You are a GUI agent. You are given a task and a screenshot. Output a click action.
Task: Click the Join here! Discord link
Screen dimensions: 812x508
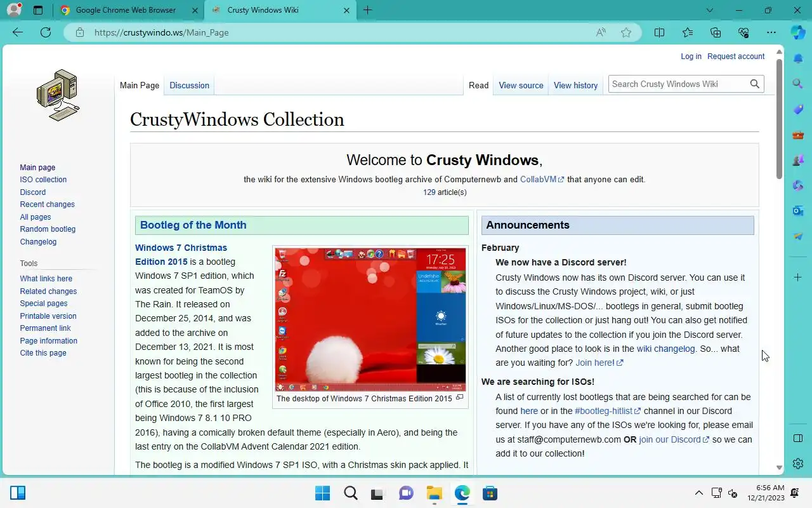pos(599,363)
